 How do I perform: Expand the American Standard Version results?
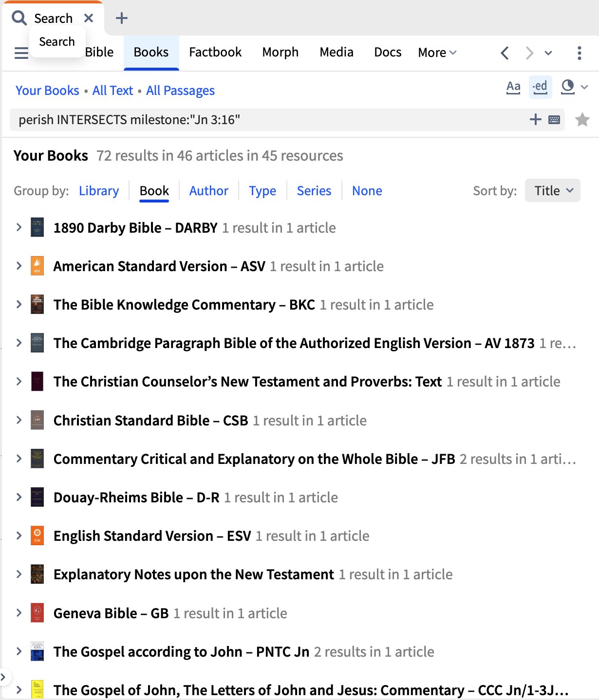click(x=19, y=266)
